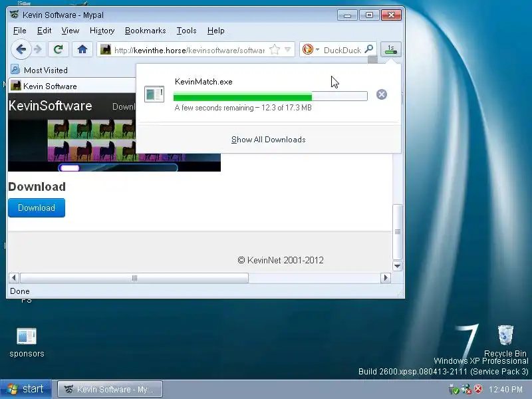The image size is (532, 399).
Task: Click the partially hidden Downl nav link
Action: [x=124, y=106]
